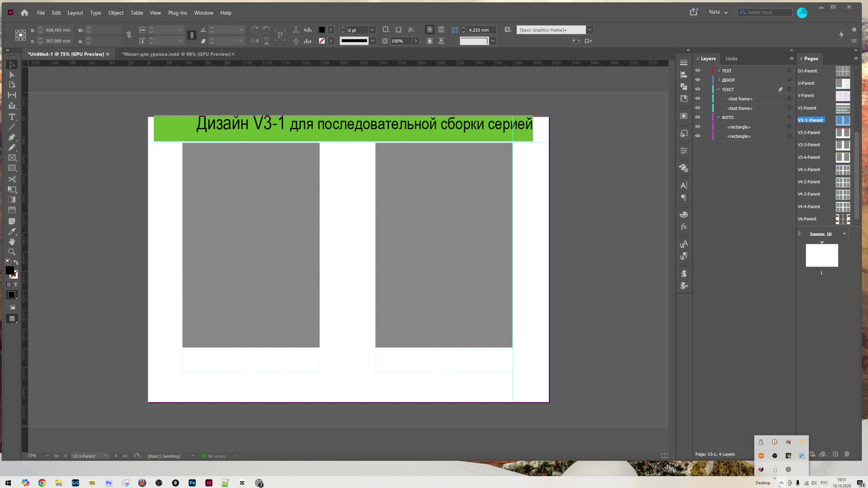Expand the ДЕКОР layer
This screenshot has width=868, height=488.
pos(719,80)
